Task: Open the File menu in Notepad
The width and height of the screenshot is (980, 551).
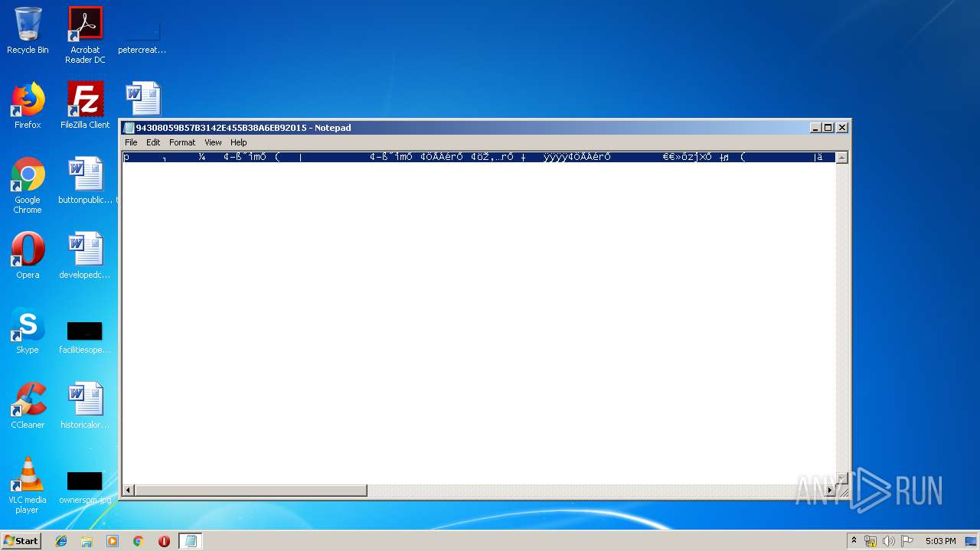Action: pos(131,142)
